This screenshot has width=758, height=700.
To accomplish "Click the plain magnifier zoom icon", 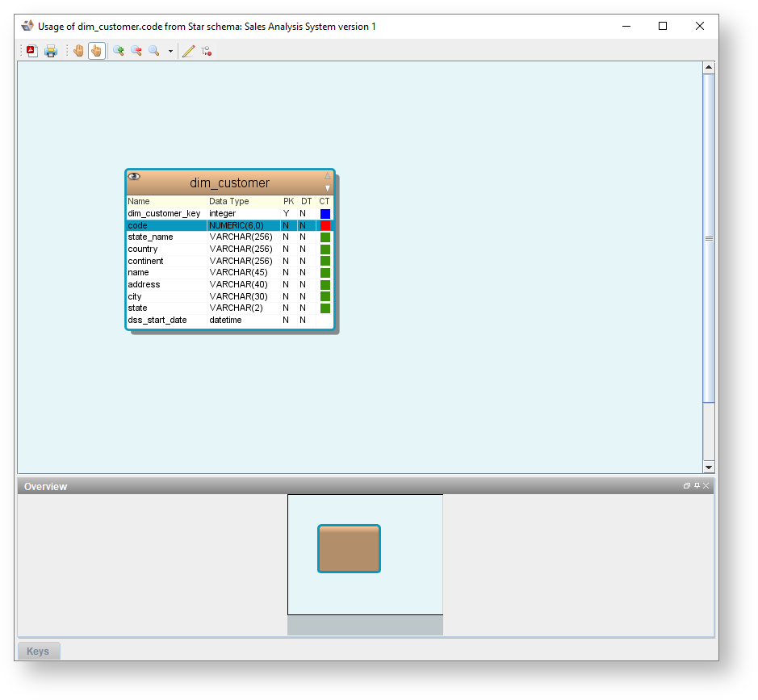I will (153, 51).
